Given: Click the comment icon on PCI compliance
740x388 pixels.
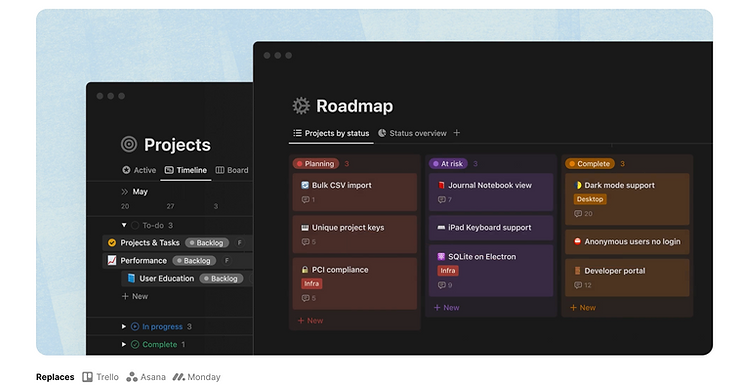Looking at the screenshot, I should pos(305,298).
